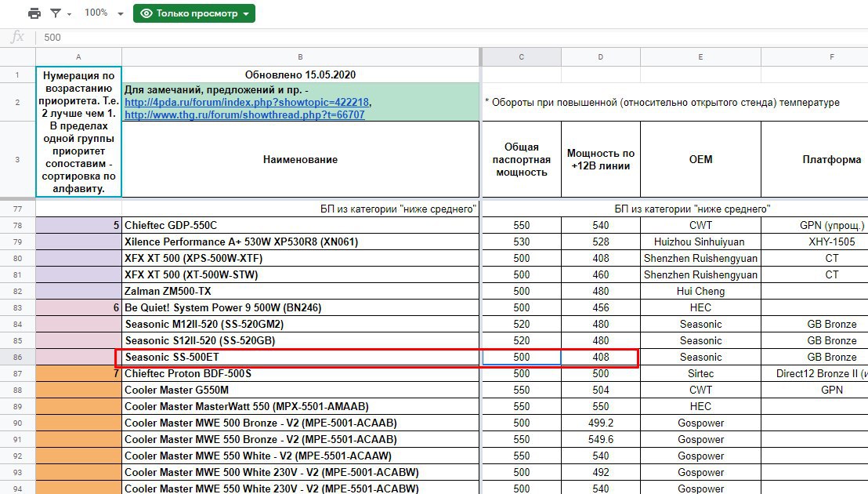The image size is (868, 494).
Task: Click the 'Hui Cheng' OEM cell
Action: pos(701,292)
